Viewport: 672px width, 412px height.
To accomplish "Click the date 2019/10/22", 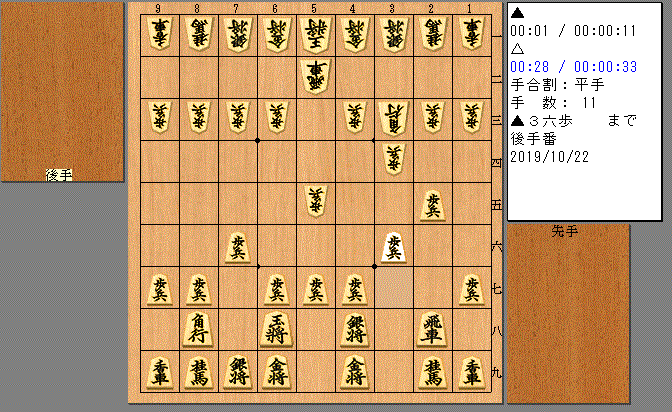I will pos(549,157).
